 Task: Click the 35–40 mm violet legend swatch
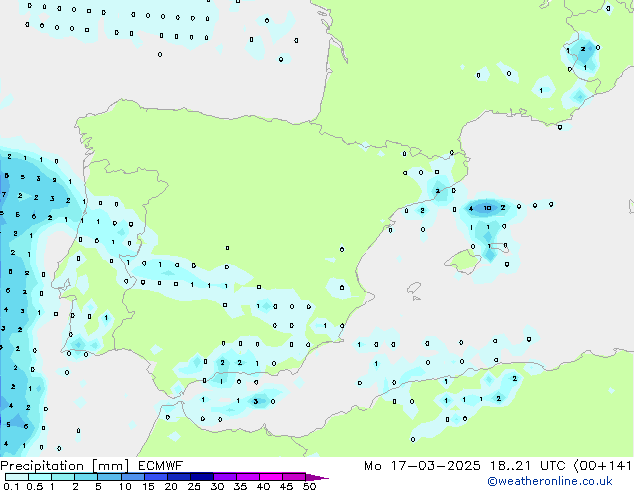[x=248, y=477]
